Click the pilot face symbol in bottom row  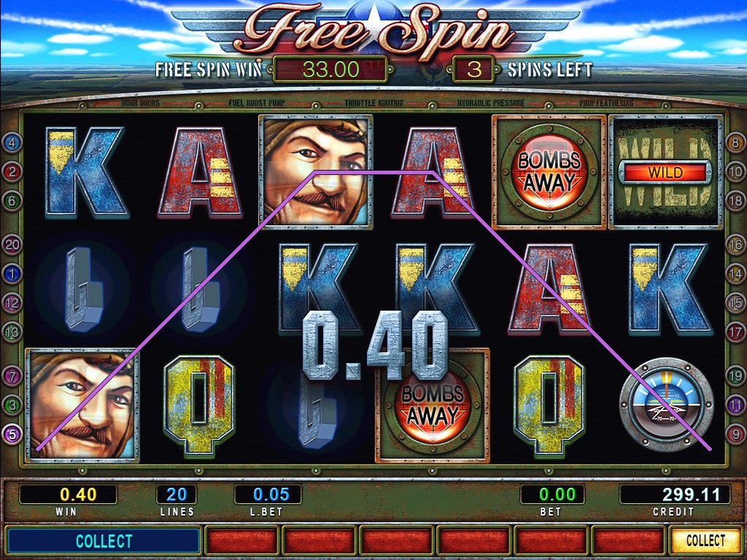82,405
